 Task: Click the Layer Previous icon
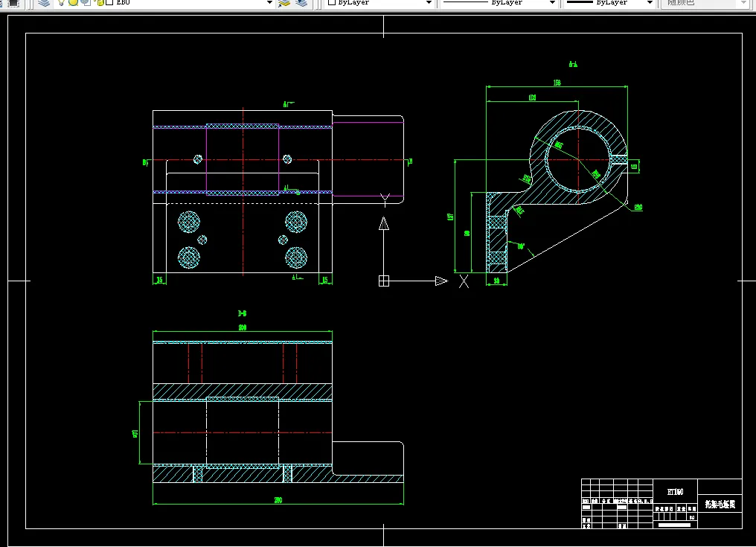[302, 3]
